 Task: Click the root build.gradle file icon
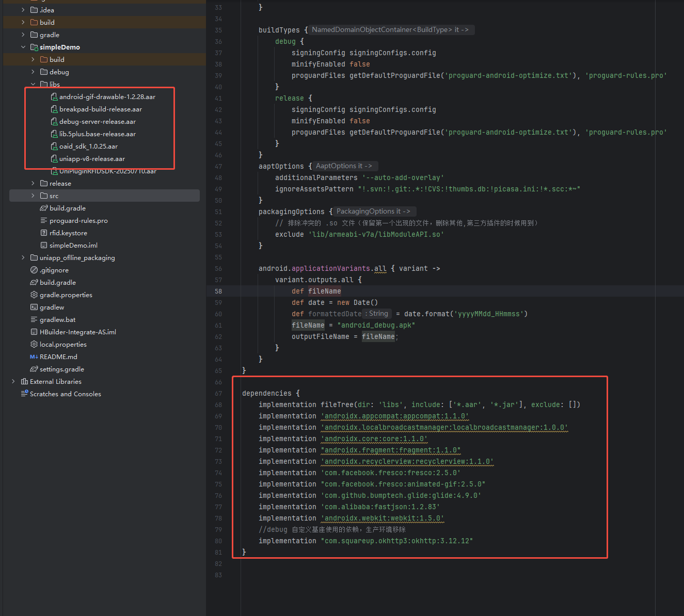coord(34,282)
